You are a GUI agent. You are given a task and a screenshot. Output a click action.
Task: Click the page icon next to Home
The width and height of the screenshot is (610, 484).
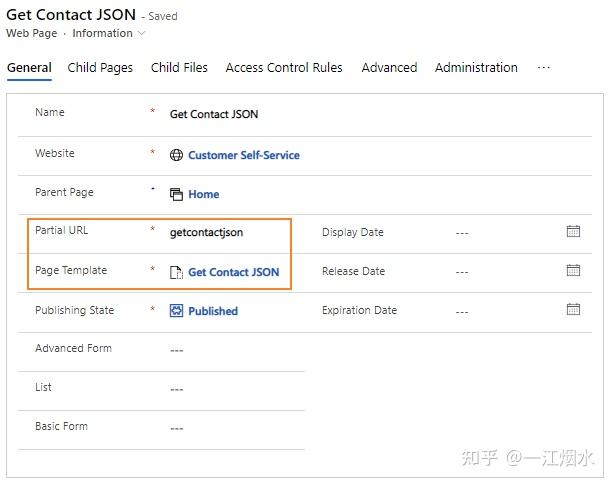pyautogui.click(x=176, y=194)
